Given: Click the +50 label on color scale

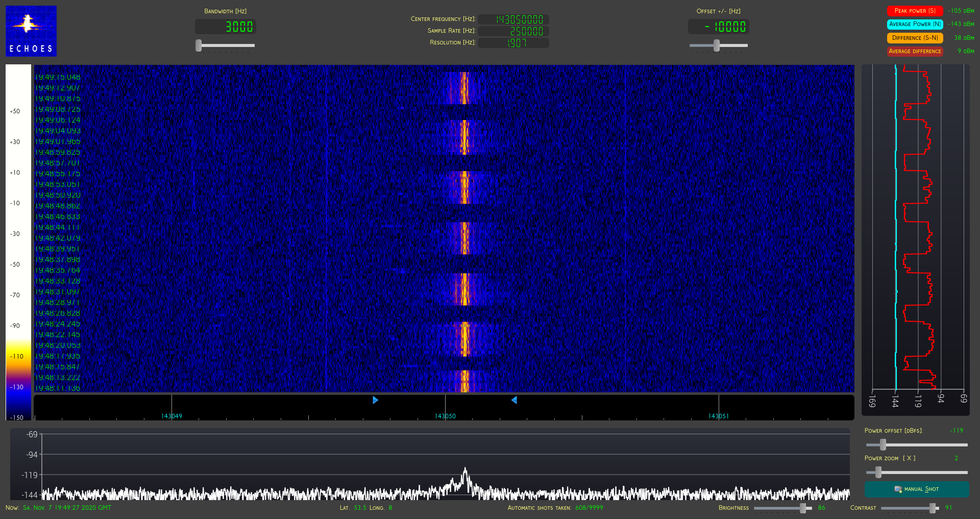Looking at the screenshot, I should [15, 111].
